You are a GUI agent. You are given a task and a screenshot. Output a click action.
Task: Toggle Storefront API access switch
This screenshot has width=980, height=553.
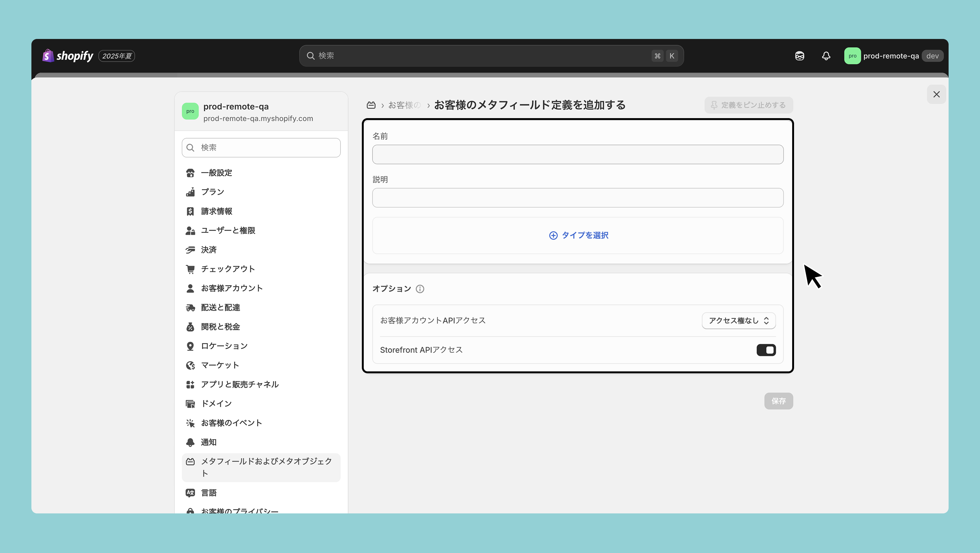[x=766, y=350]
